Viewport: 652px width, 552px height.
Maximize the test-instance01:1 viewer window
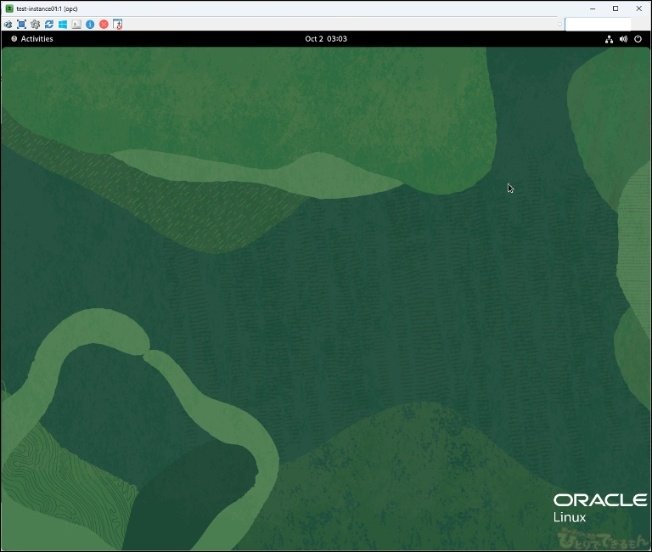click(x=604, y=7)
